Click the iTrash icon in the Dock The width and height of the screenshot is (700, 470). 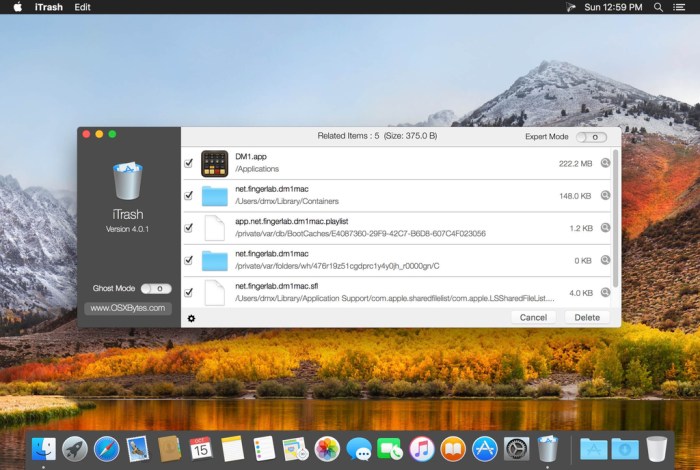(x=547, y=449)
